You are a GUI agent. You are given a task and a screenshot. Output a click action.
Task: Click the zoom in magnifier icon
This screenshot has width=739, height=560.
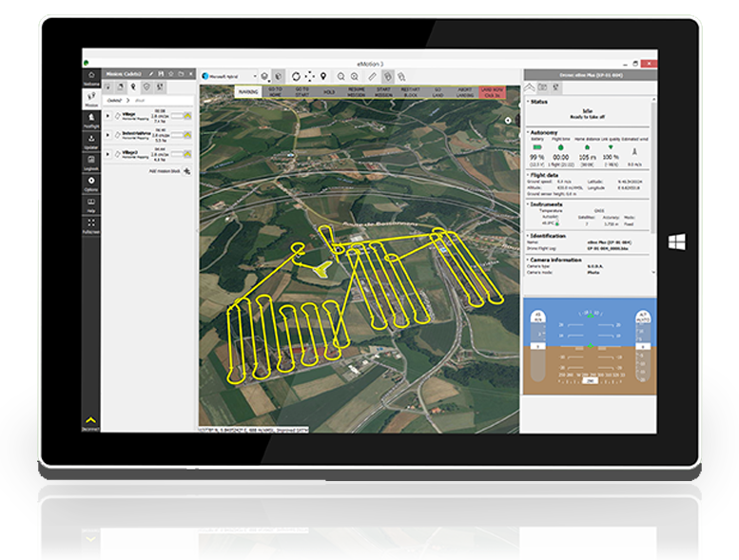click(355, 76)
